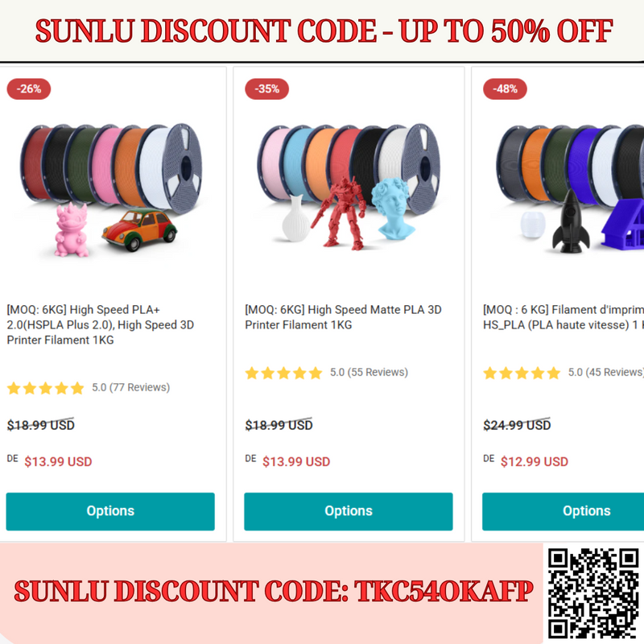Click the -26% discount badge

pyautogui.click(x=29, y=89)
